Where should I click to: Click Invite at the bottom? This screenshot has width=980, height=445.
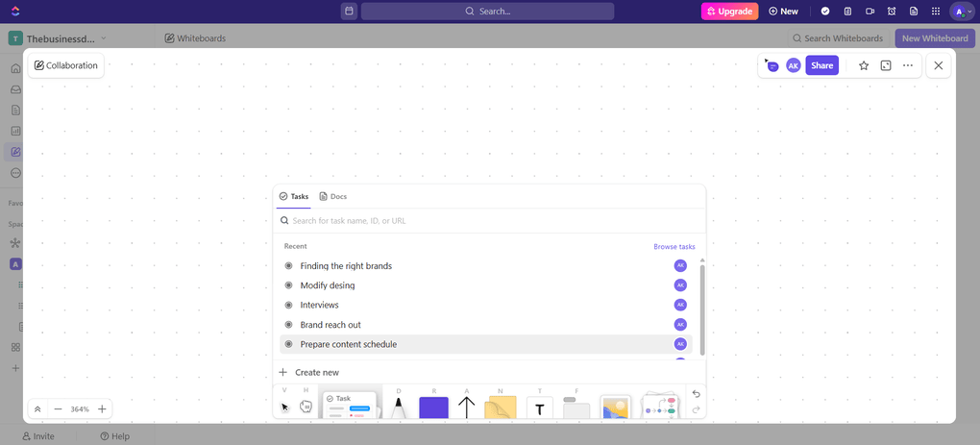38,436
